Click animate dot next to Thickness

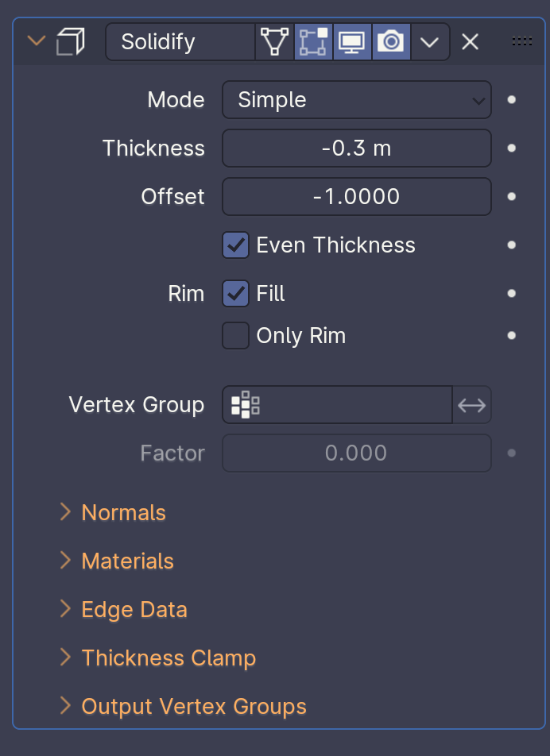coord(512,148)
